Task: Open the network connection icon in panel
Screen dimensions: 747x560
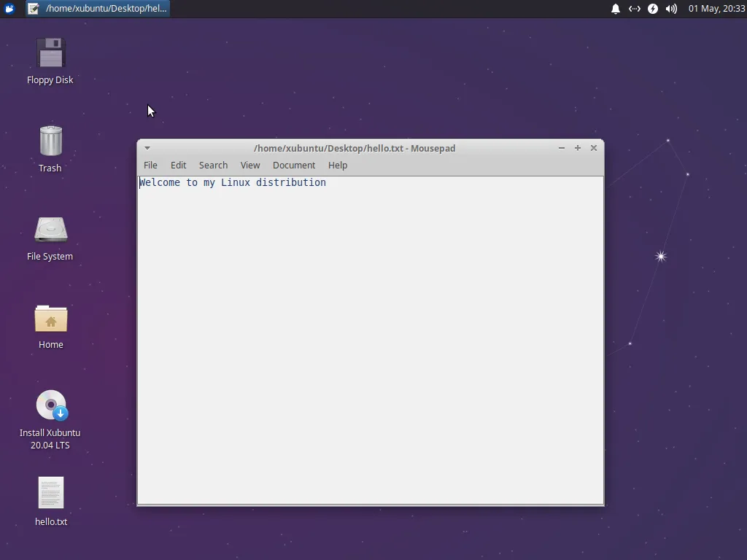Action: 634,9
